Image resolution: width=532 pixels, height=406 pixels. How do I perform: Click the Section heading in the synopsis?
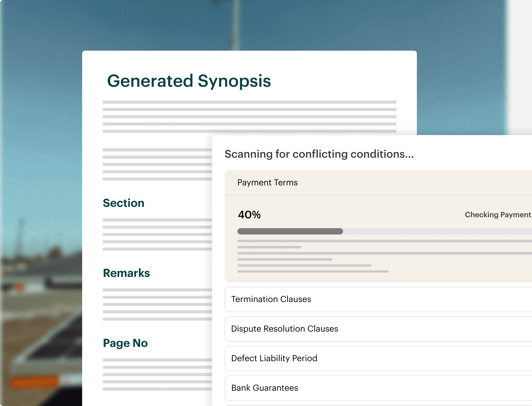pos(124,203)
